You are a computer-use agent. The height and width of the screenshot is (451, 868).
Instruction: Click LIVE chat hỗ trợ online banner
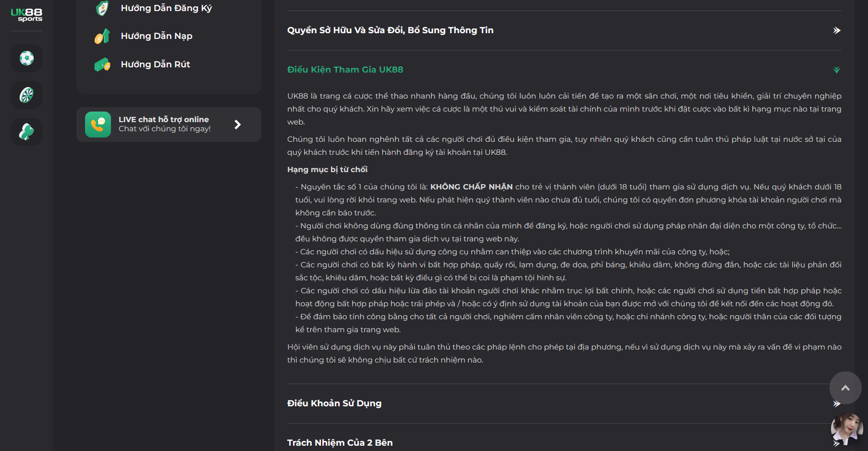point(169,125)
